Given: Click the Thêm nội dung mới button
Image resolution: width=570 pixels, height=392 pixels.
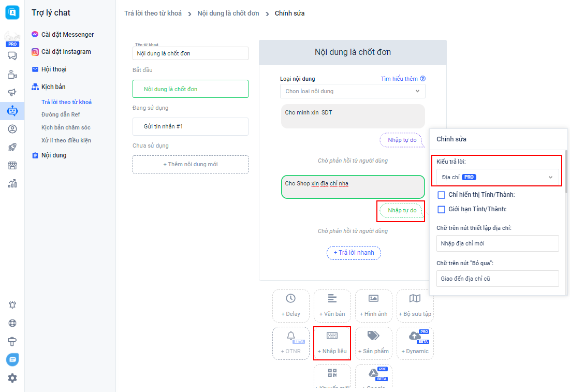Looking at the screenshot, I should click(x=191, y=164).
